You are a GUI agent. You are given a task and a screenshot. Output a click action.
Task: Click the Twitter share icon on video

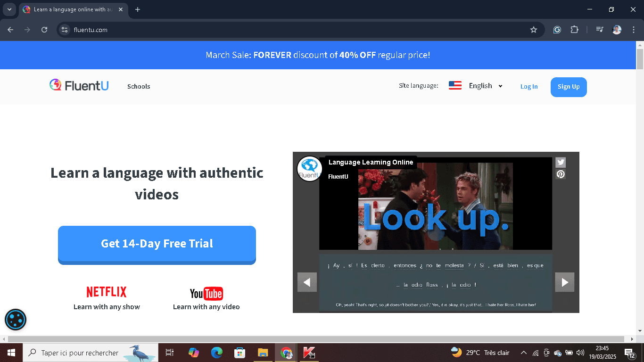point(560,163)
